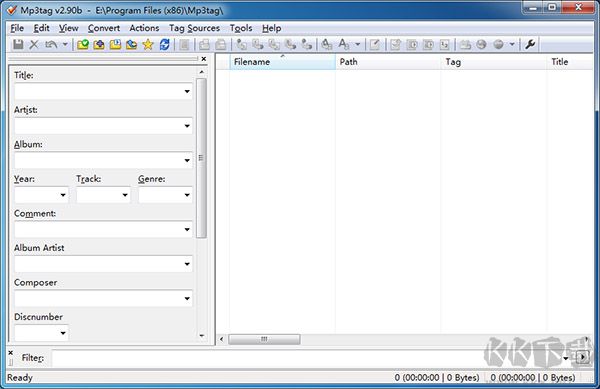Click the Remove tag X icon
This screenshot has height=389, width=600.
pos(34,44)
